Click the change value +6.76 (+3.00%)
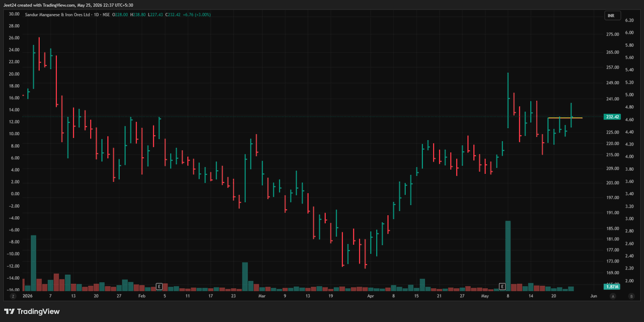 pyautogui.click(x=197, y=14)
